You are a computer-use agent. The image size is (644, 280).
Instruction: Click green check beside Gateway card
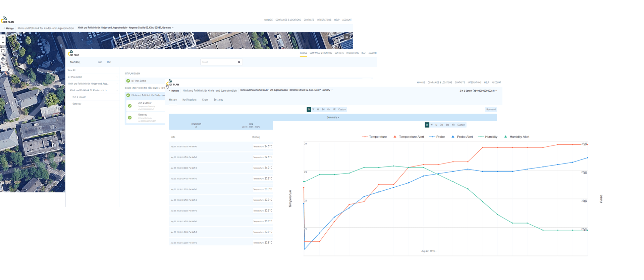coord(130,118)
